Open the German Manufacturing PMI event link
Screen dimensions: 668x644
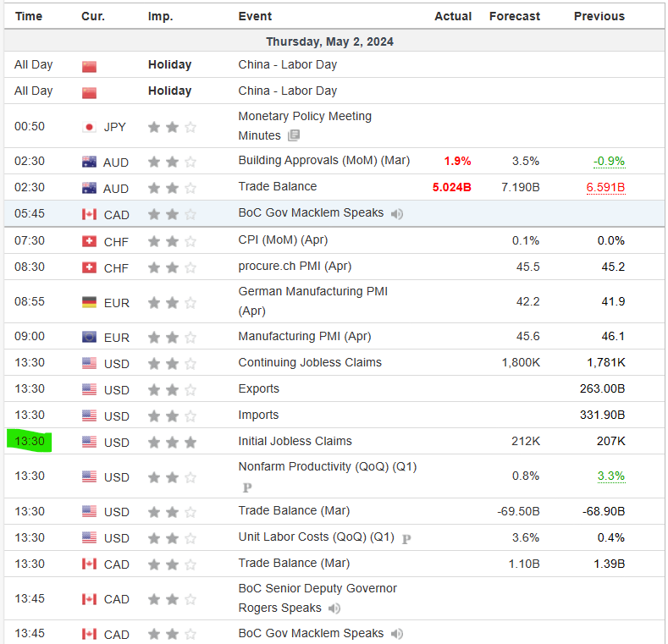pyautogui.click(x=312, y=291)
